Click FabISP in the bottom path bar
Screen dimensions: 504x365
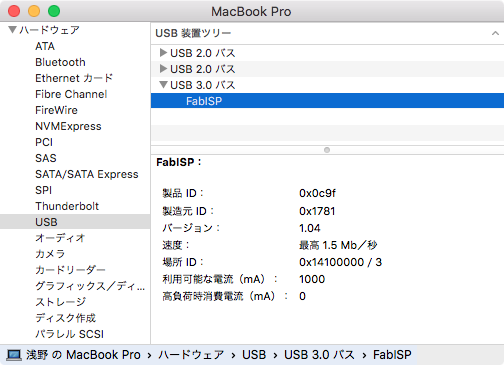pyautogui.click(x=392, y=355)
